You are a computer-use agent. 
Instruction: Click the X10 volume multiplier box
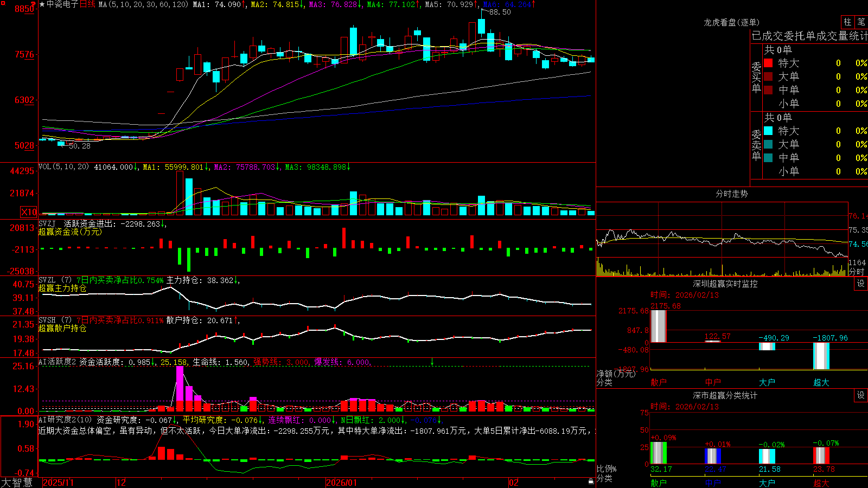point(29,212)
